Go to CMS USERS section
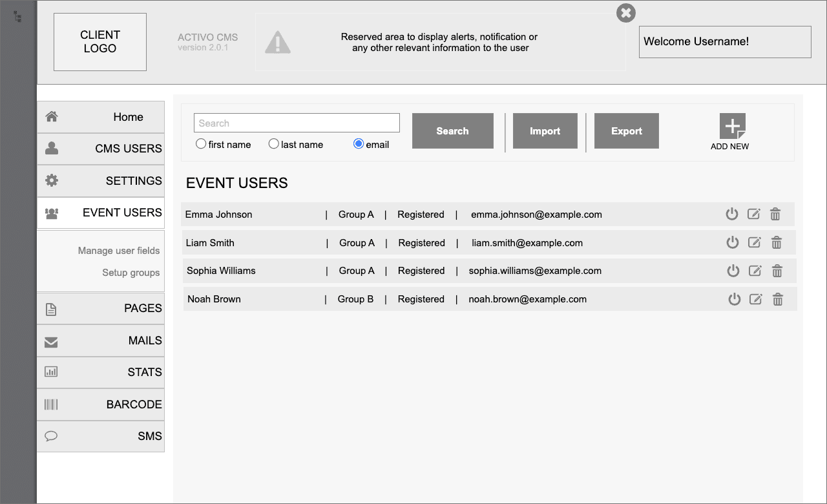827x504 pixels. [101, 149]
